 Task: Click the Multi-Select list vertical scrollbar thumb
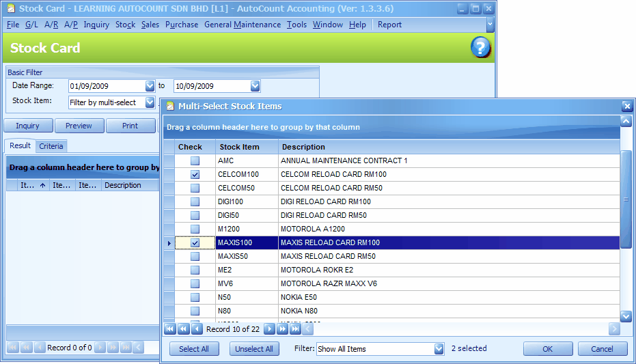[626, 199]
